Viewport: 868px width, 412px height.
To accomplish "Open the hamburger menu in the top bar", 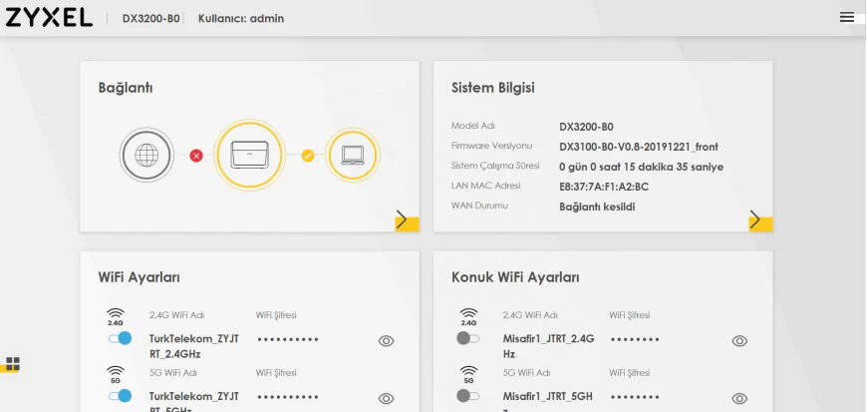I will pyautogui.click(x=846, y=17).
